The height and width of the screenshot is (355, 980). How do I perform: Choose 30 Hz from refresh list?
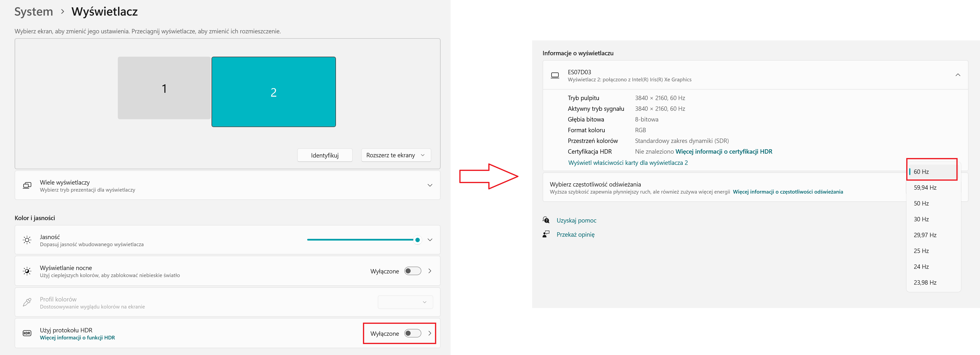click(x=921, y=219)
